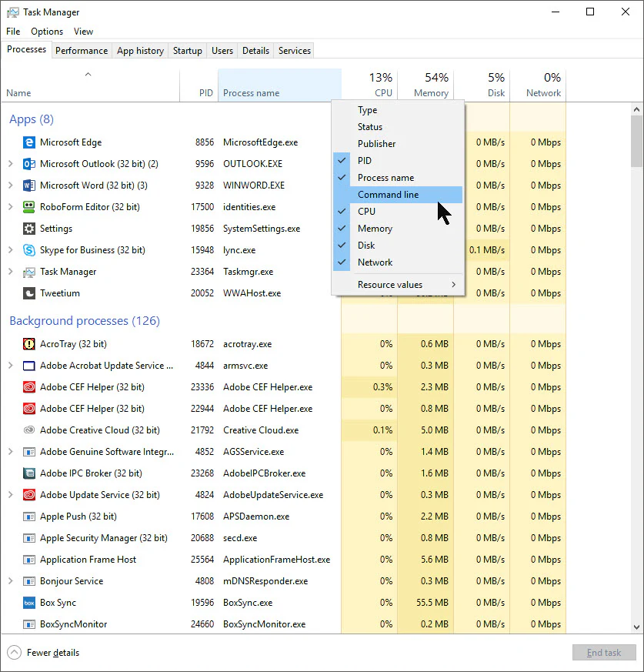The height and width of the screenshot is (672, 644).
Task: Click the Microsoft Outlook process icon
Action: coord(28,164)
